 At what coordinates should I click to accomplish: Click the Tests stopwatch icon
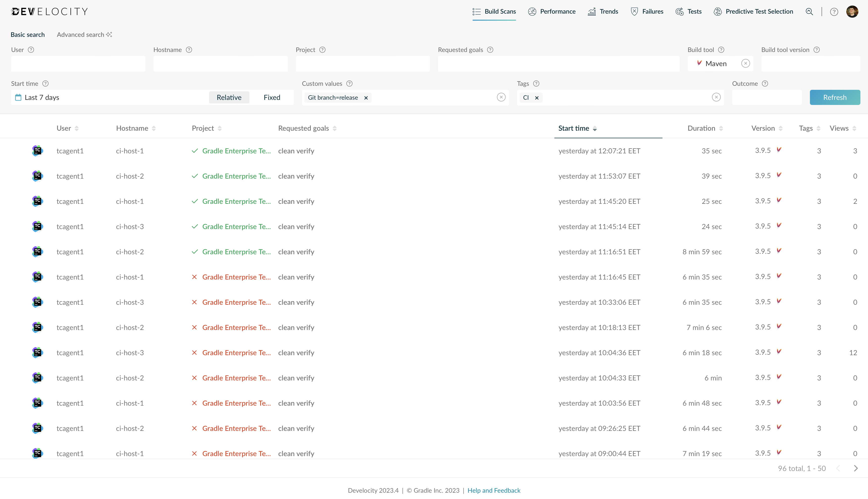(679, 11)
